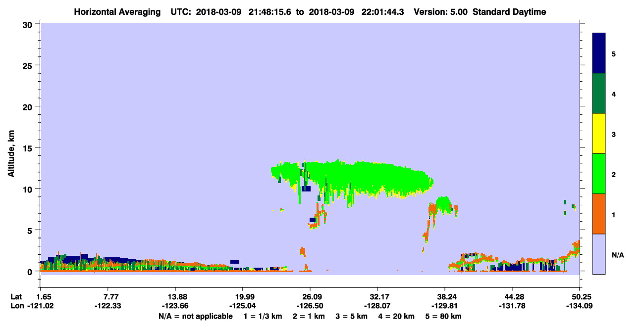Click the orange colorbar segment labeled 1
Image resolution: width=644 pixels, height=330 pixels.
pos(599,214)
